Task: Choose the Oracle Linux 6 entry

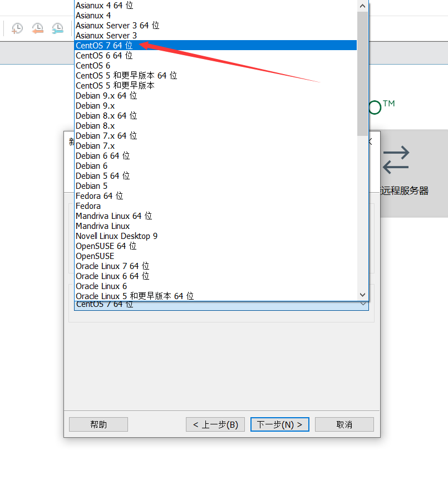Action: point(215,286)
